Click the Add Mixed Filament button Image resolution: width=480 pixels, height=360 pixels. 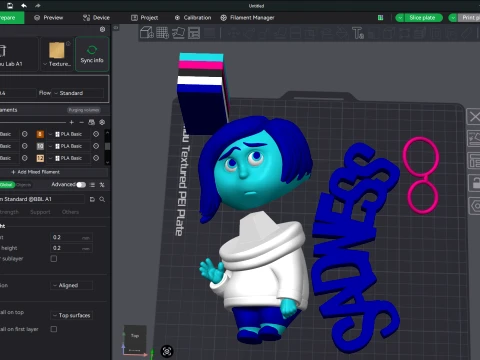[54, 172]
